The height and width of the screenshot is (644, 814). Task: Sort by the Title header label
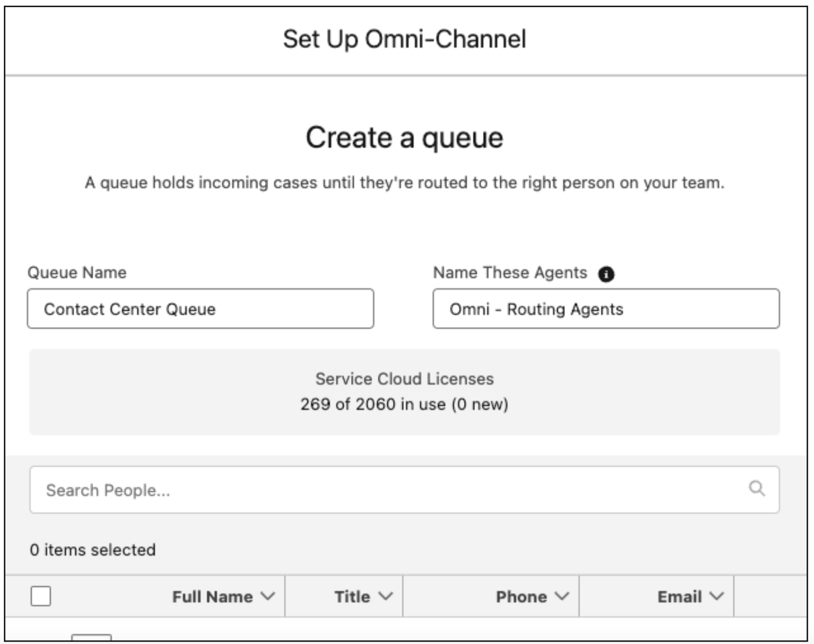tap(352, 596)
